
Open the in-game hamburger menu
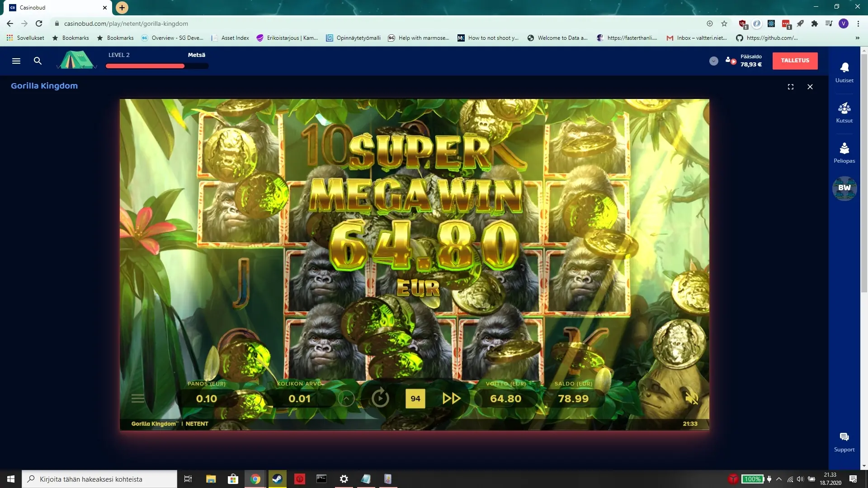(138, 399)
